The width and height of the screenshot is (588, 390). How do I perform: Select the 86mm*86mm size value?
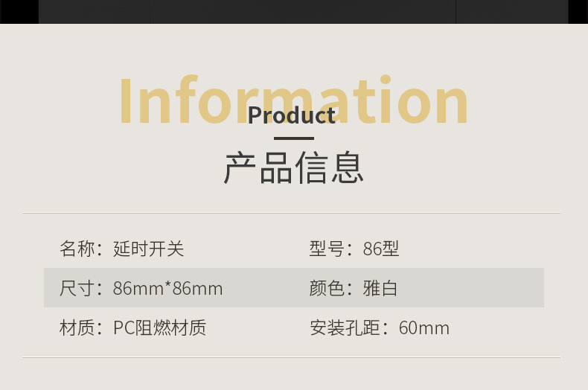167,288
